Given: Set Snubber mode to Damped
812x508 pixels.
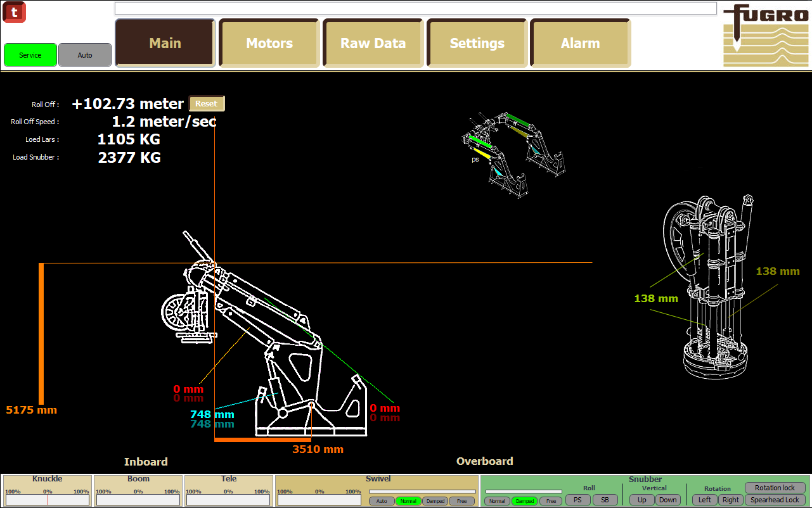Looking at the screenshot, I should tap(524, 501).
